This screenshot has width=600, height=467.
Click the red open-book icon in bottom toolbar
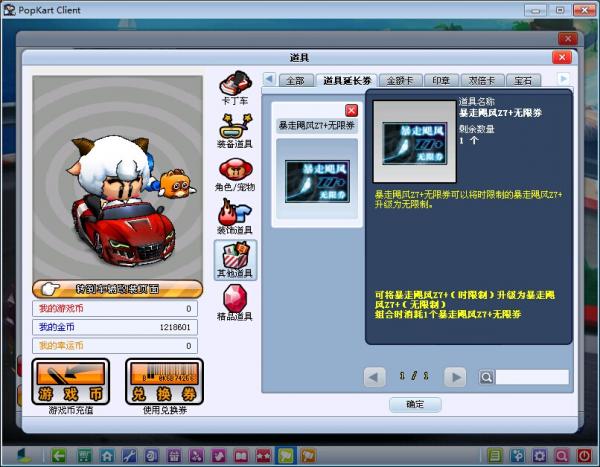click(241, 456)
